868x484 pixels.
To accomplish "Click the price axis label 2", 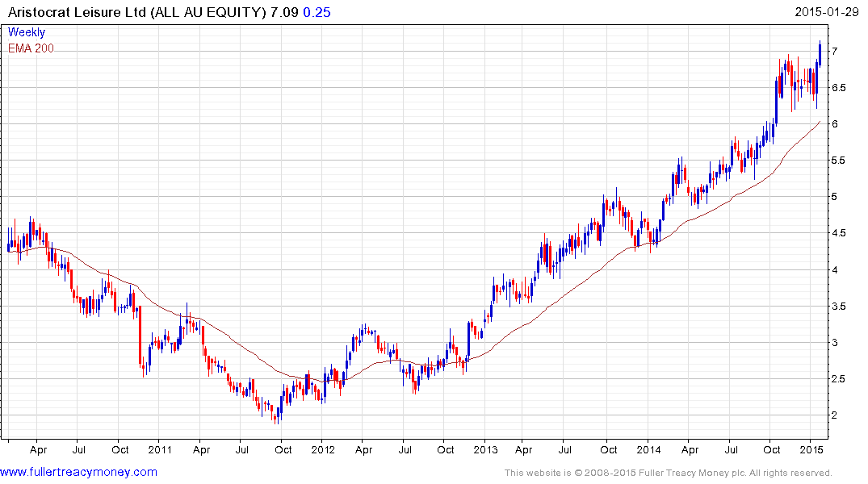I will coord(834,415).
